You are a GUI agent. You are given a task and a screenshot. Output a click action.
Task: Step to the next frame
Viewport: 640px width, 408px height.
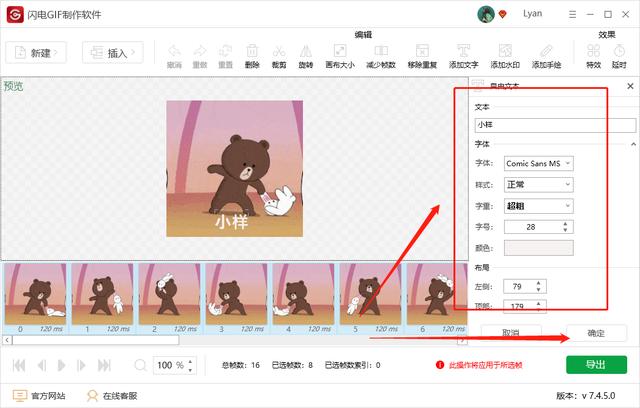81,365
